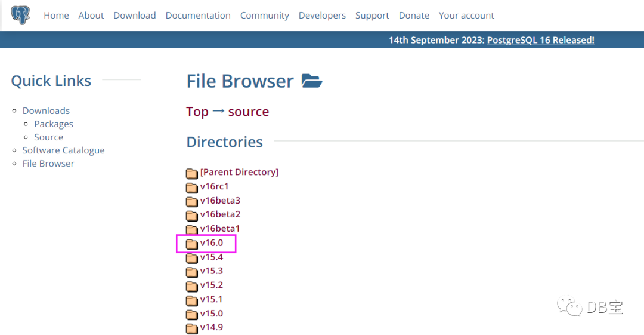Click the v16beta3 folder icon

(x=192, y=202)
